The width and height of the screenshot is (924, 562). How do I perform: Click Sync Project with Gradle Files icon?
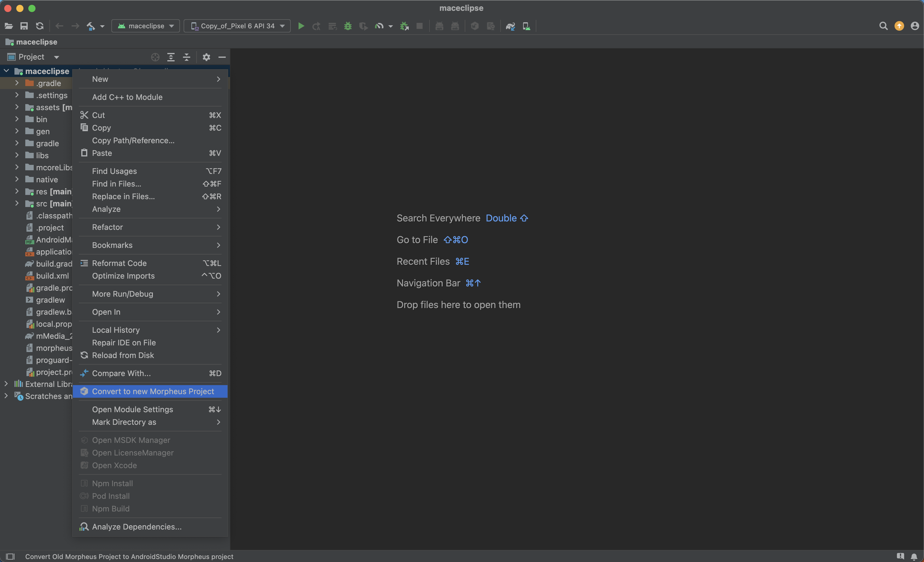click(510, 26)
